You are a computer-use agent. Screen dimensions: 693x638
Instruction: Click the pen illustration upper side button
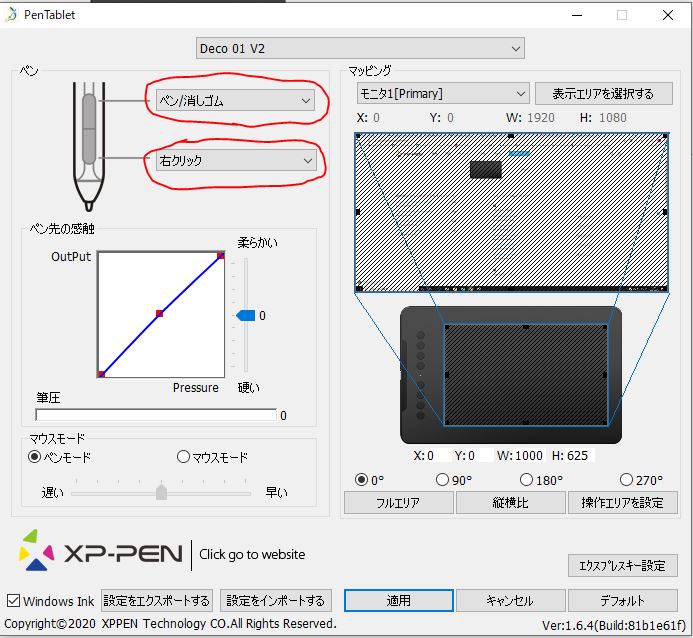click(89, 111)
